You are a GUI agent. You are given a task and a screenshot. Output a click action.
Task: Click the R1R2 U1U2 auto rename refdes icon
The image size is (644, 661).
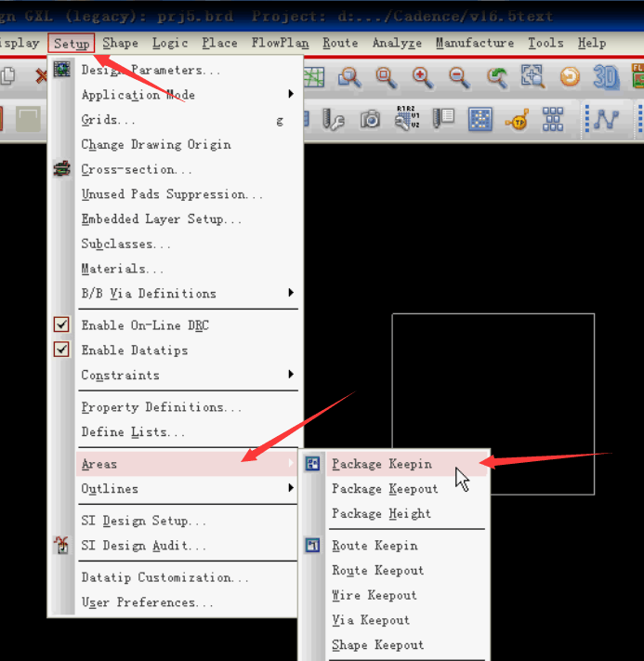click(x=407, y=118)
